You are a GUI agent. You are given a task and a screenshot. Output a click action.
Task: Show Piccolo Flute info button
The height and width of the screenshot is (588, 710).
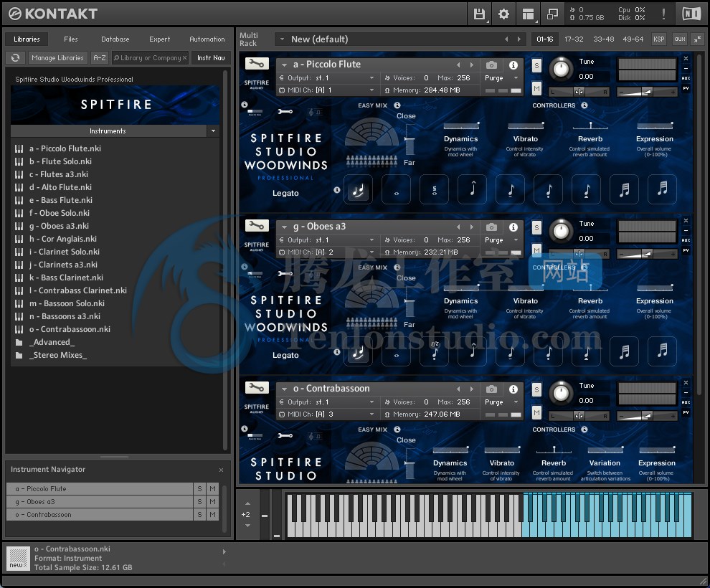point(513,65)
